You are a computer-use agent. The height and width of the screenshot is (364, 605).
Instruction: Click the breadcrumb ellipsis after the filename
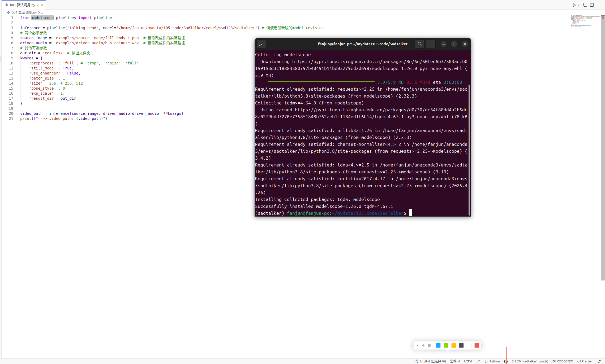point(43,12)
